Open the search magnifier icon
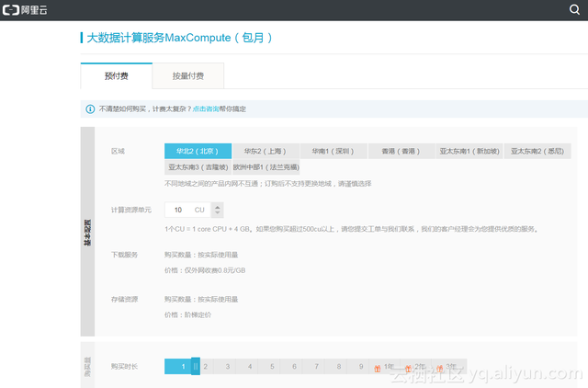This screenshot has width=588, height=388. coord(574,9)
